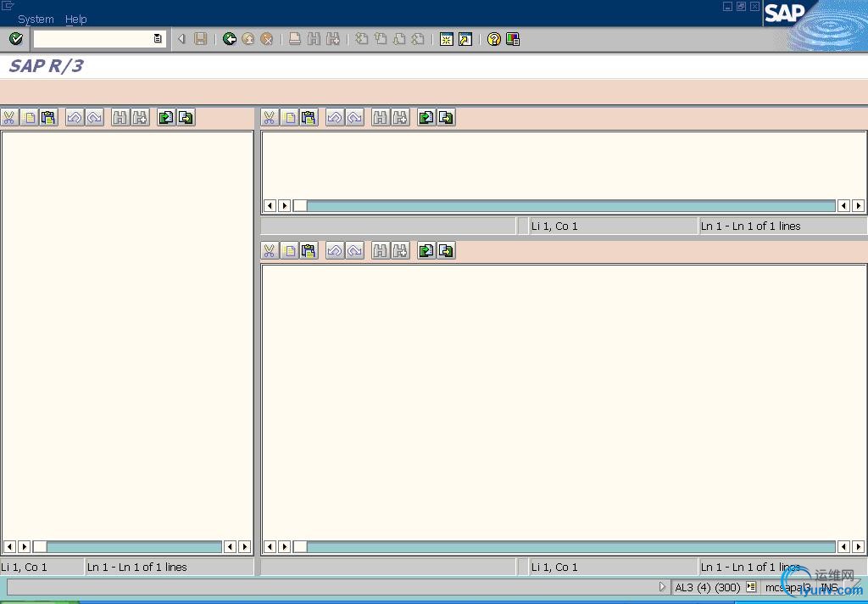The image size is (868, 604).
Task: Click the Print icon in the main toolbar
Action: 295,39
